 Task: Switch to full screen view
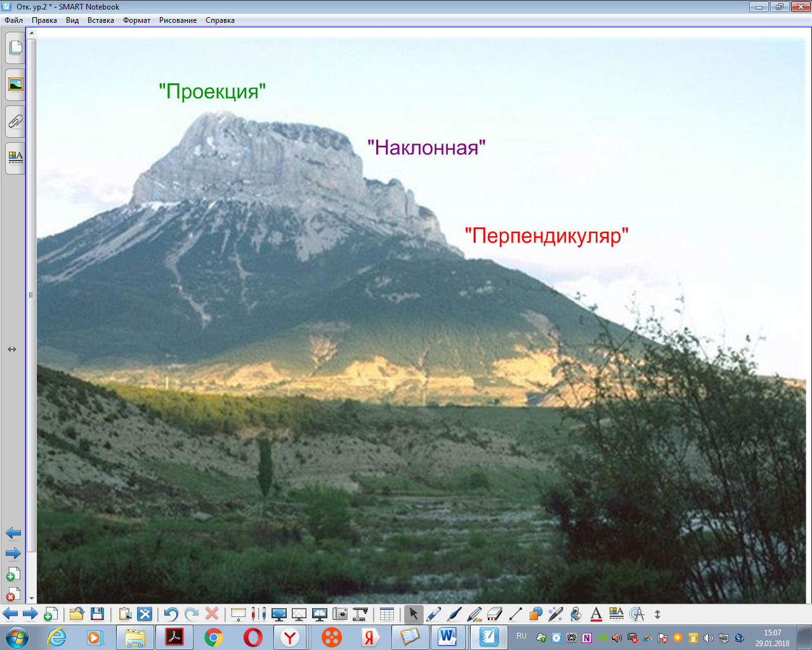(x=278, y=614)
